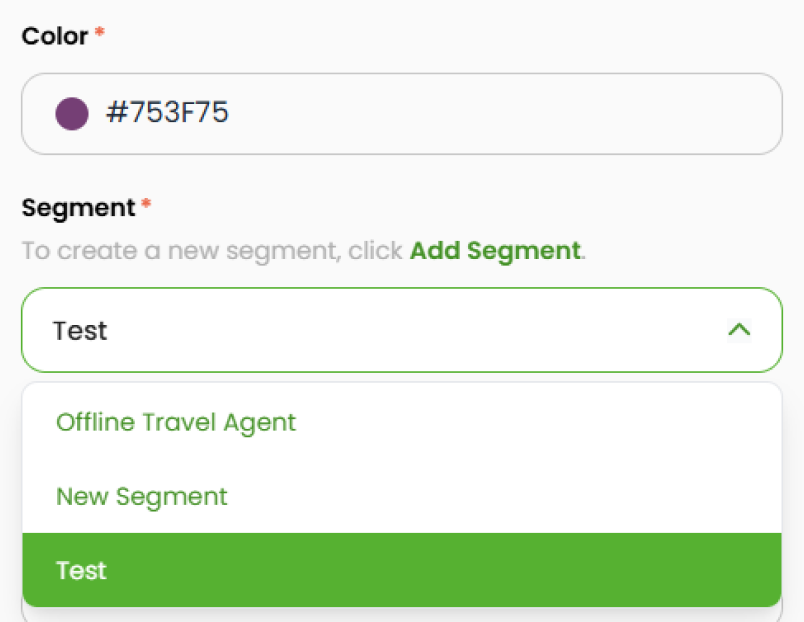Click the upward chevron on the Segment dropdown
The height and width of the screenshot is (622, 804).
737,330
